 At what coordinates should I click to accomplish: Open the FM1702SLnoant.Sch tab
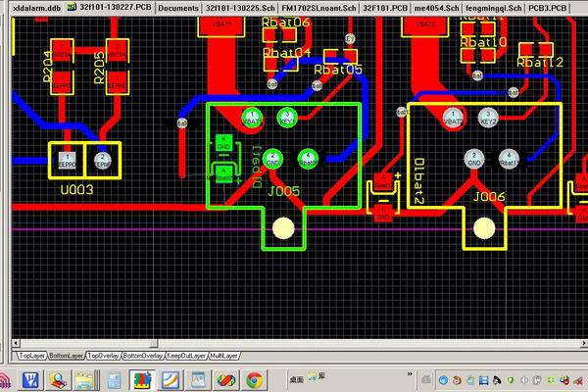click(318, 8)
